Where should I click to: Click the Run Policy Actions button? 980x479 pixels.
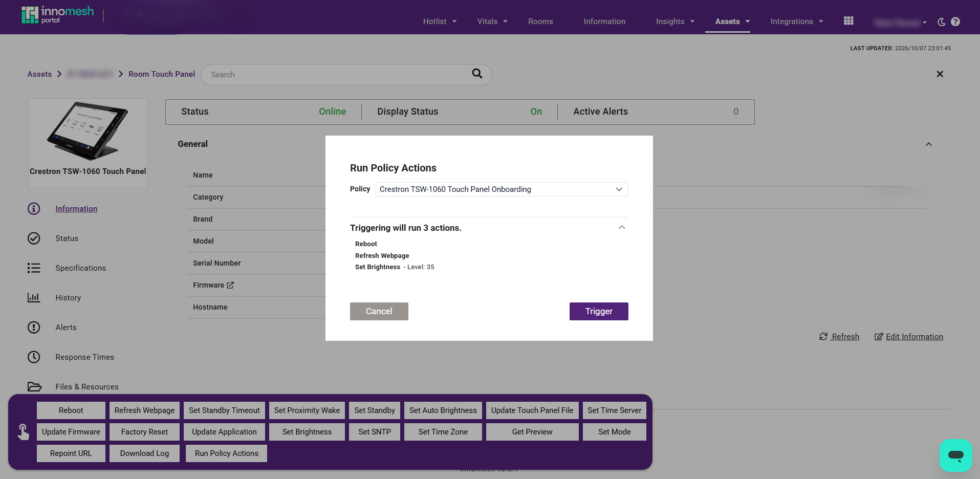[227, 453]
